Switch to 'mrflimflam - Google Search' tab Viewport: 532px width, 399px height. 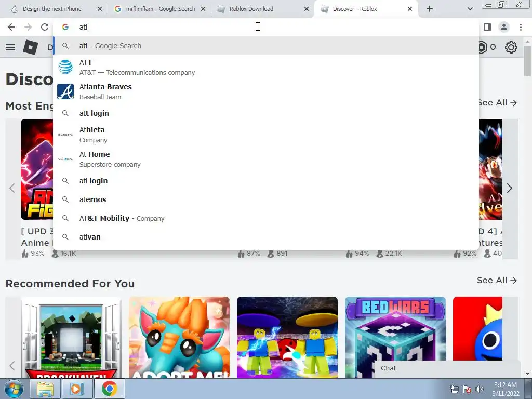coord(161,9)
